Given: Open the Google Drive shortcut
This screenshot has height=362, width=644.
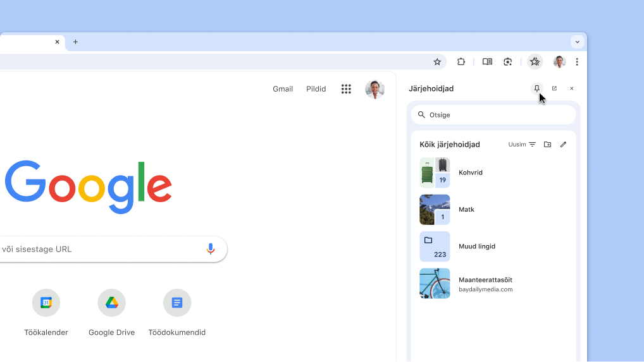Looking at the screenshot, I should [x=112, y=312].
